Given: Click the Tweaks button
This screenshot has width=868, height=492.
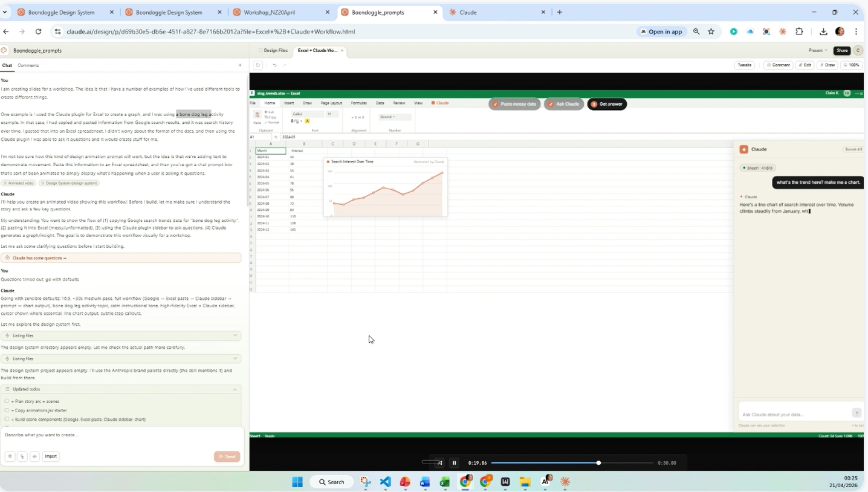Looking at the screenshot, I should coord(745,65).
